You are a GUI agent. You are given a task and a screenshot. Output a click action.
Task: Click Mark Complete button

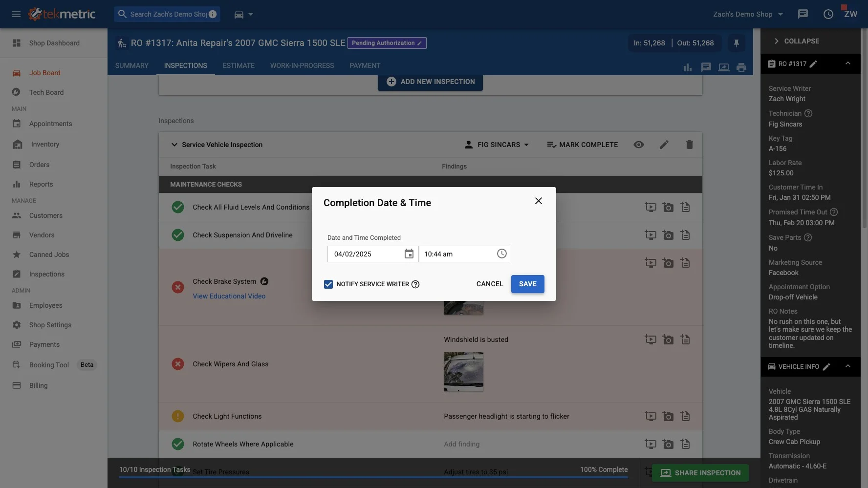pyautogui.click(x=582, y=145)
